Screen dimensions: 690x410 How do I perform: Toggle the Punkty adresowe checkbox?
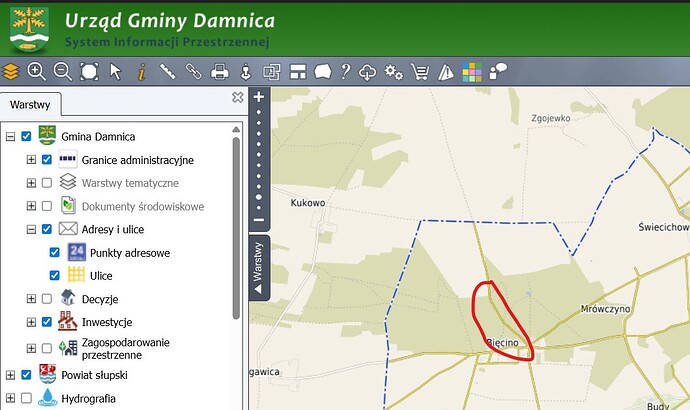click(54, 252)
